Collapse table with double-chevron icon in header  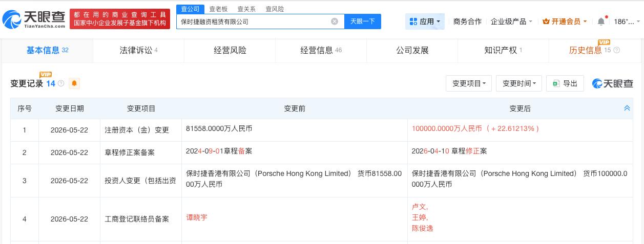(x=627, y=108)
